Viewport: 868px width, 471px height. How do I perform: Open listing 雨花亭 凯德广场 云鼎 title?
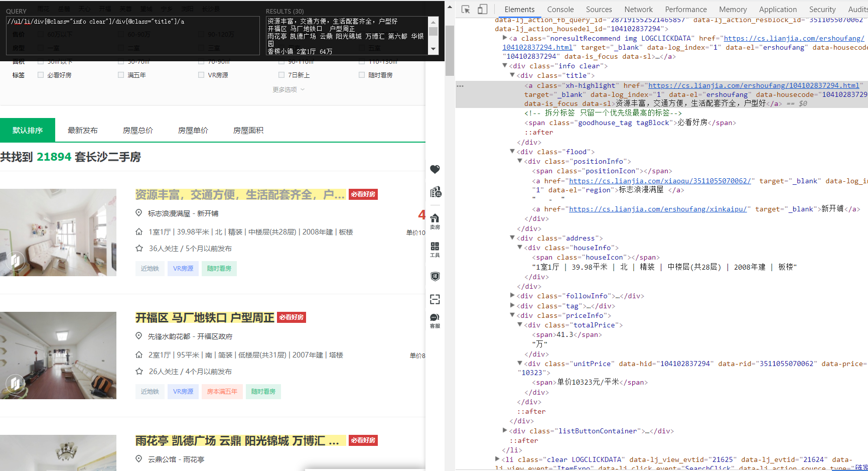pos(240,440)
